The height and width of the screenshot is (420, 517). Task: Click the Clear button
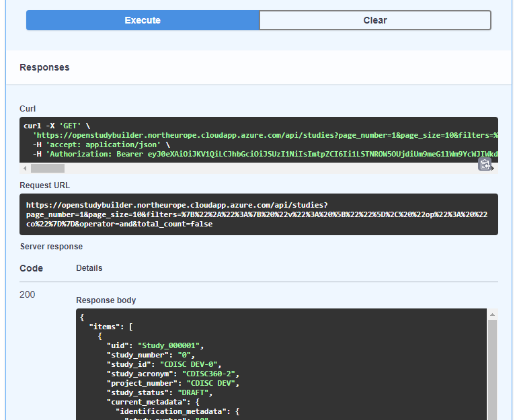tap(375, 20)
